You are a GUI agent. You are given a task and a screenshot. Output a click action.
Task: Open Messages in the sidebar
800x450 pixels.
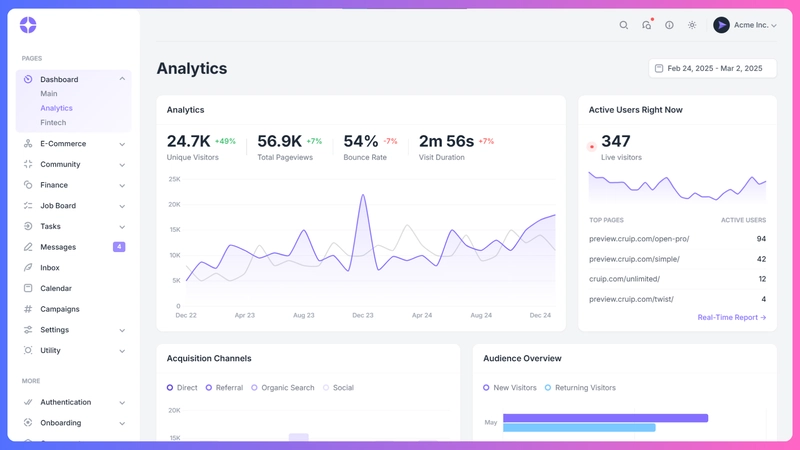click(x=58, y=247)
